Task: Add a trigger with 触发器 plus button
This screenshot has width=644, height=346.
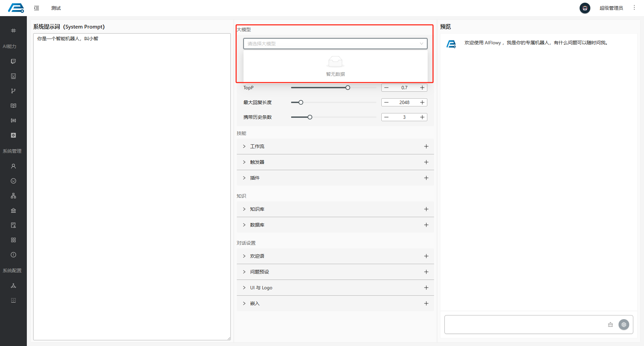Action: [426, 162]
